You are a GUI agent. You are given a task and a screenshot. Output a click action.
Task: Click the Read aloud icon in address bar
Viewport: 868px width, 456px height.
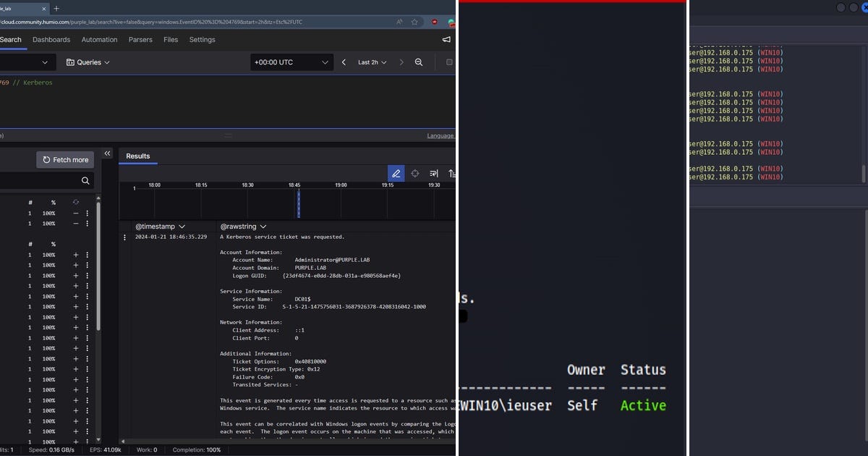tap(400, 22)
